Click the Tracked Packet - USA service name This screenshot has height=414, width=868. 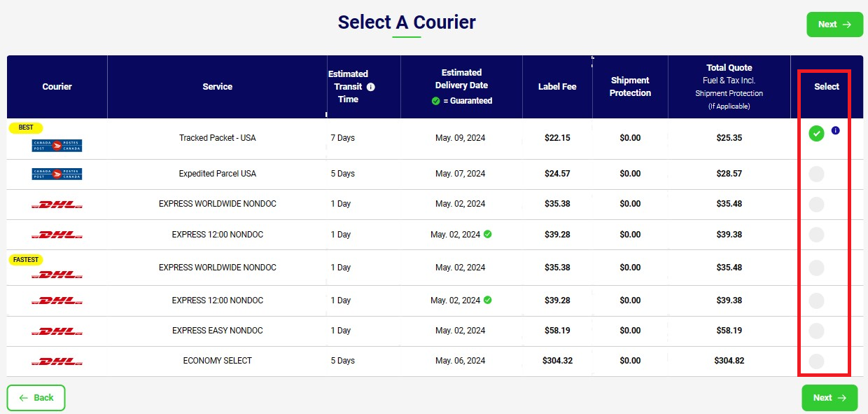pyautogui.click(x=218, y=138)
